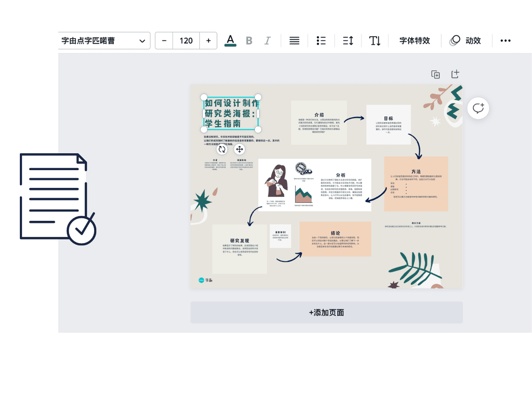
Task: Add a comment to the design
Action: pyautogui.click(x=478, y=108)
